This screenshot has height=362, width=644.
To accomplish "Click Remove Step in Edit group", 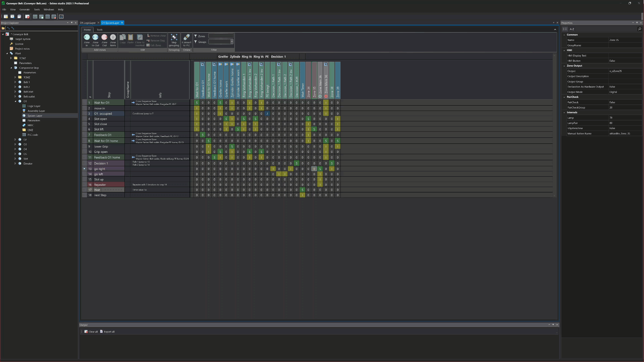I will pos(156,41).
